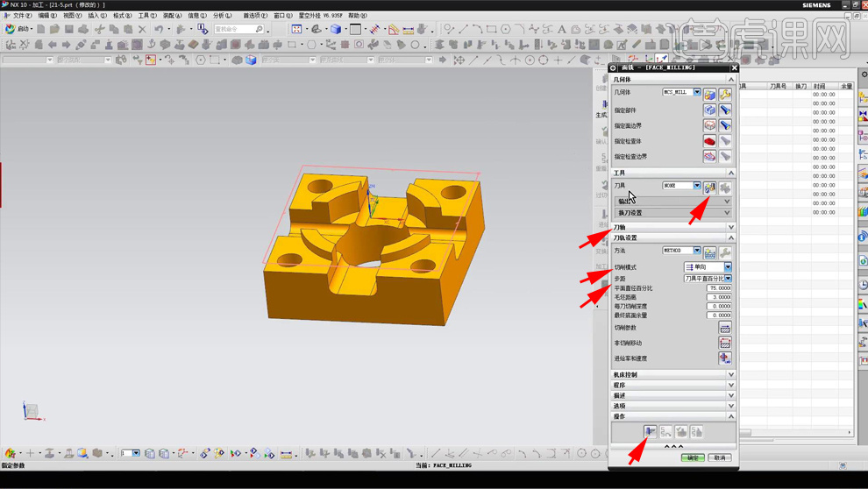Click horizontal scrollbar in operation navigator
868x489 pixels.
[795, 433]
